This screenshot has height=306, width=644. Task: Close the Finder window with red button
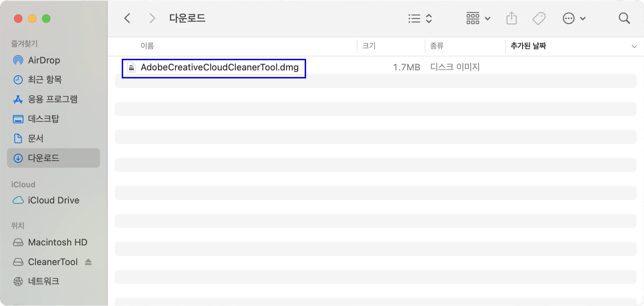point(18,19)
